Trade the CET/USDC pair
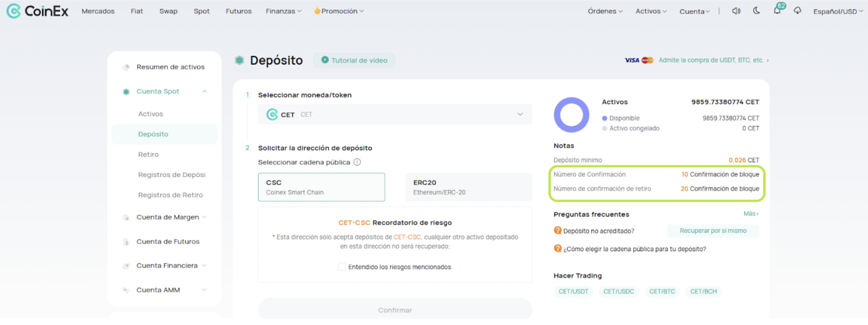The image size is (868, 325). (619, 291)
